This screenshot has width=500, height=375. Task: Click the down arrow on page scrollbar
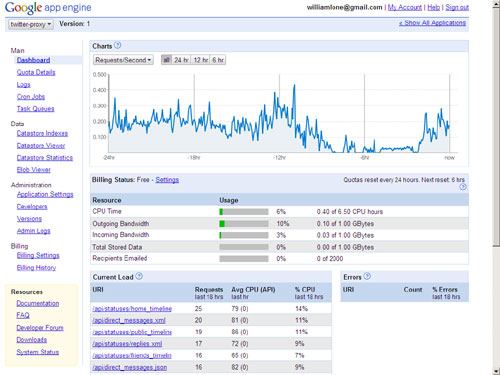(x=496, y=371)
